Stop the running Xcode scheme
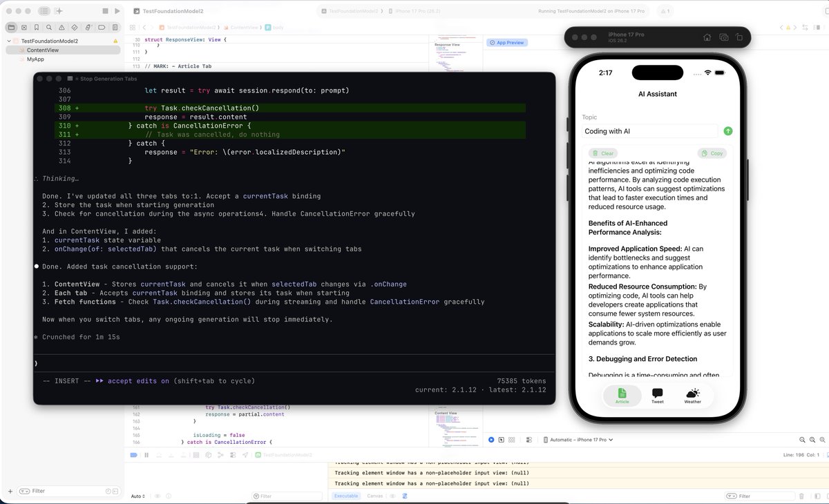The height and width of the screenshot is (504, 829). coord(104,11)
